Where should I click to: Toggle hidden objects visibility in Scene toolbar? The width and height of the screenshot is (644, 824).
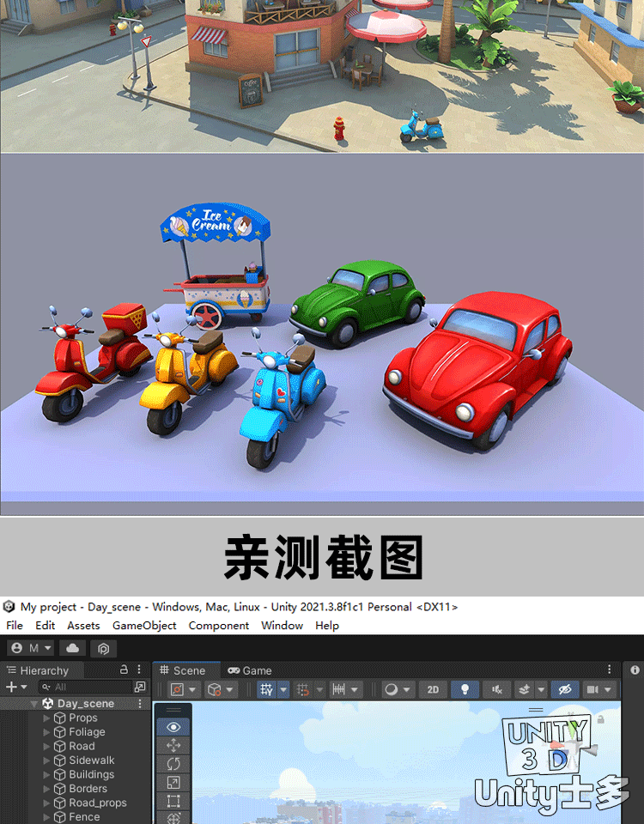coord(563,689)
